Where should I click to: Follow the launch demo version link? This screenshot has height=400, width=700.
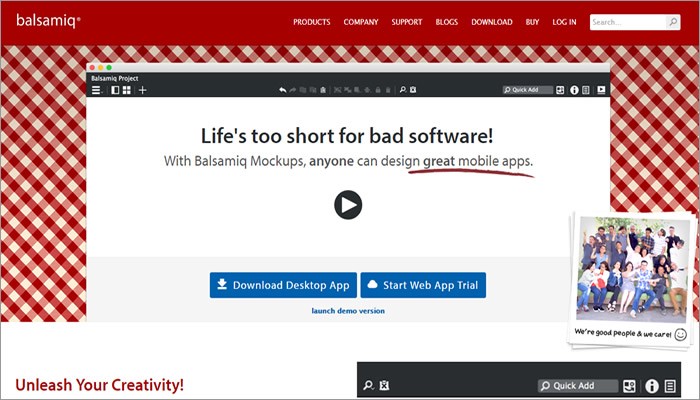pyautogui.click(x=348, y=311)
